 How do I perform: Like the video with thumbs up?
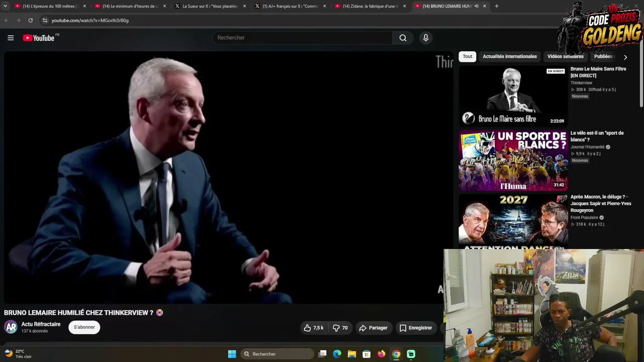(x=313, y=328)
